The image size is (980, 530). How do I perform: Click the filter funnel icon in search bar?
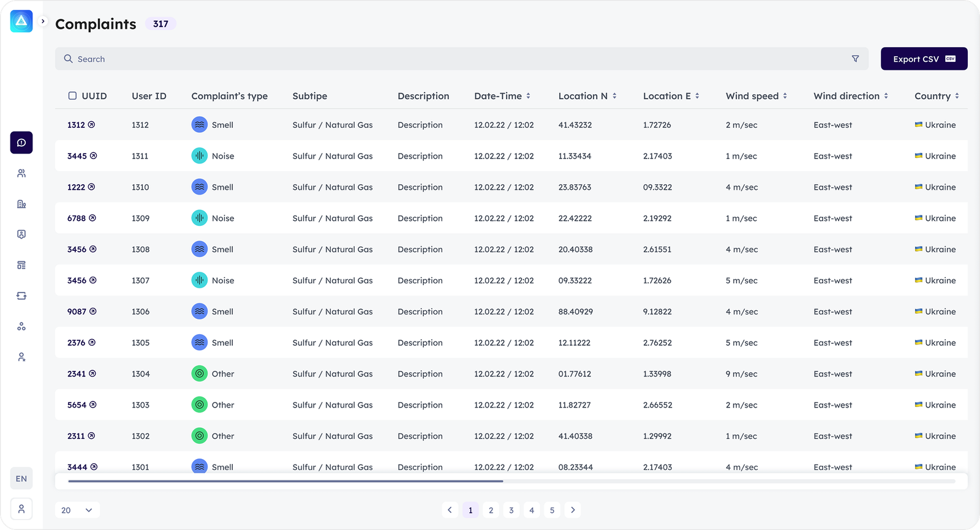pos(855,59)
